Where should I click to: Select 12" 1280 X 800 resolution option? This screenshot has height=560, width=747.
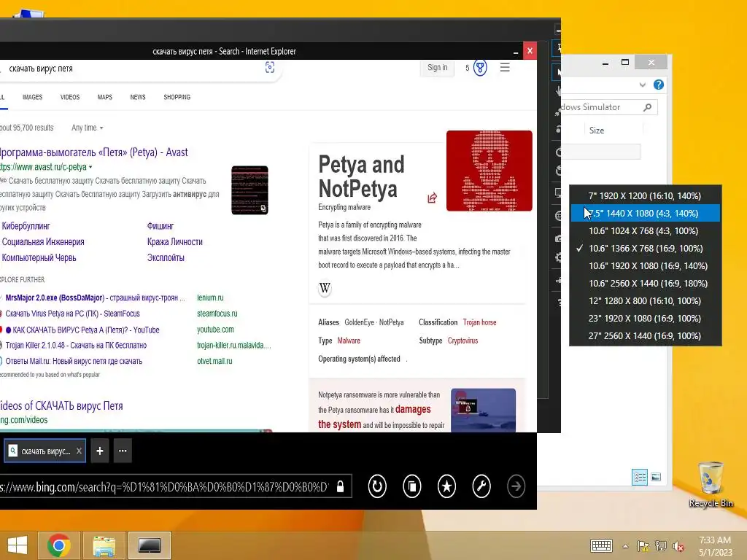[645, 301]
